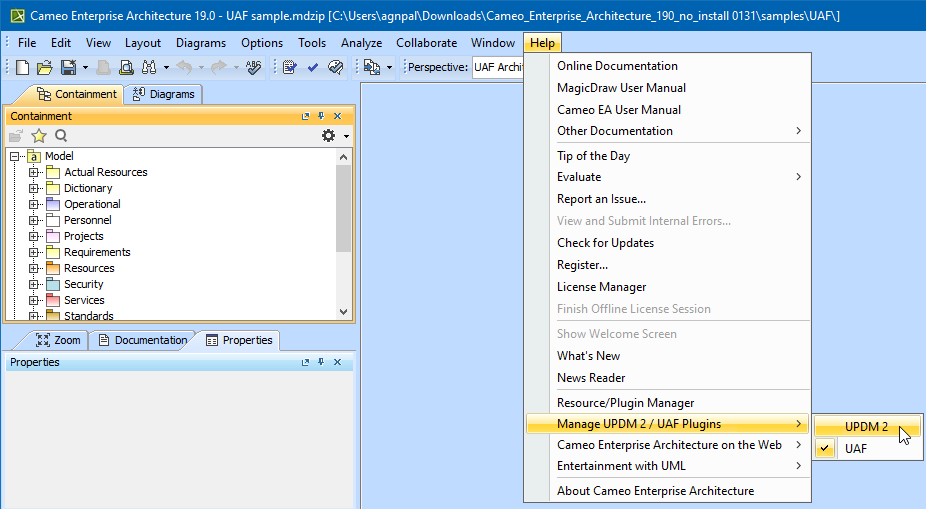Click the magnifier search icon in Containment
Image resolution: width=926 pixels, height=509 pixels.
(61, 136)
